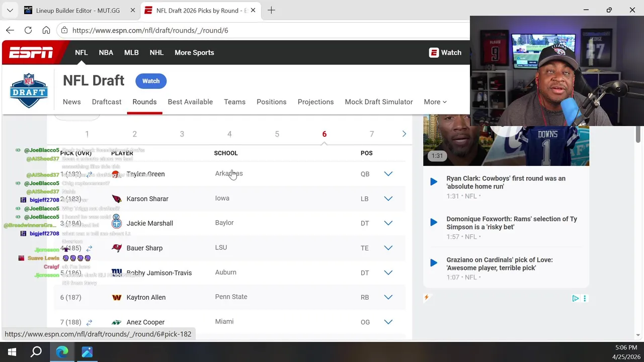Switch to round 2

click(134, 134)
